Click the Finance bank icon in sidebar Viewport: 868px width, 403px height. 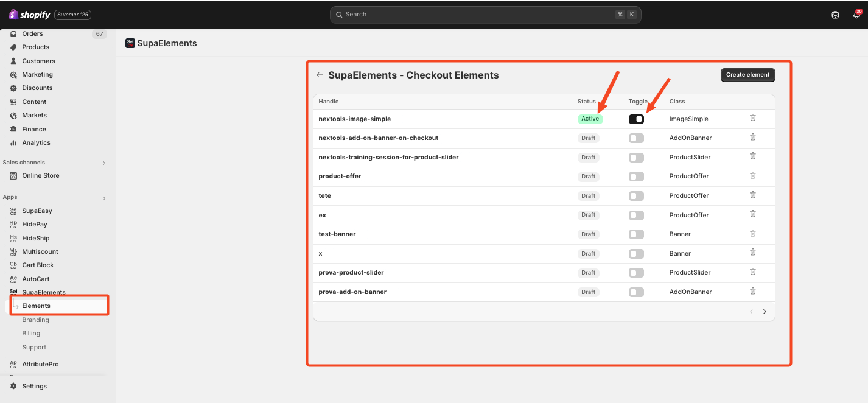click(x=13, y=129)
